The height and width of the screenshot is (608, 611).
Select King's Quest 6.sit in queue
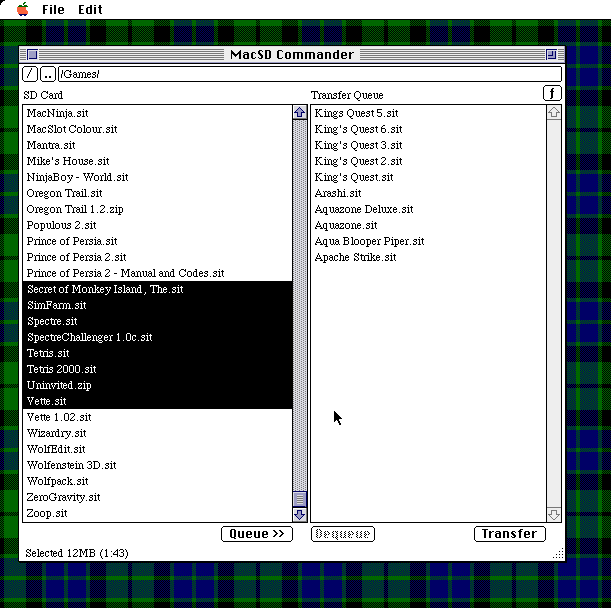click(x=429, y=129)
